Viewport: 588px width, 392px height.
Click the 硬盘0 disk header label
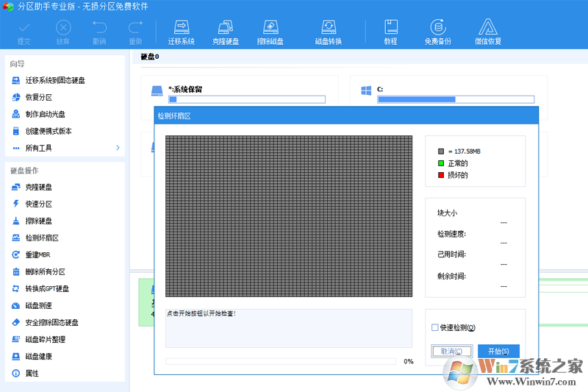point(150,57)
